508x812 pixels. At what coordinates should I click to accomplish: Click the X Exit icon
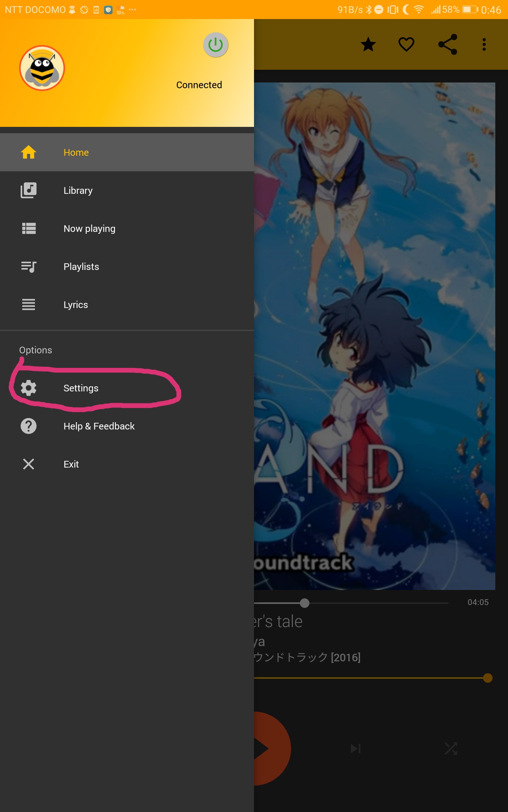(x=29, y=464)
